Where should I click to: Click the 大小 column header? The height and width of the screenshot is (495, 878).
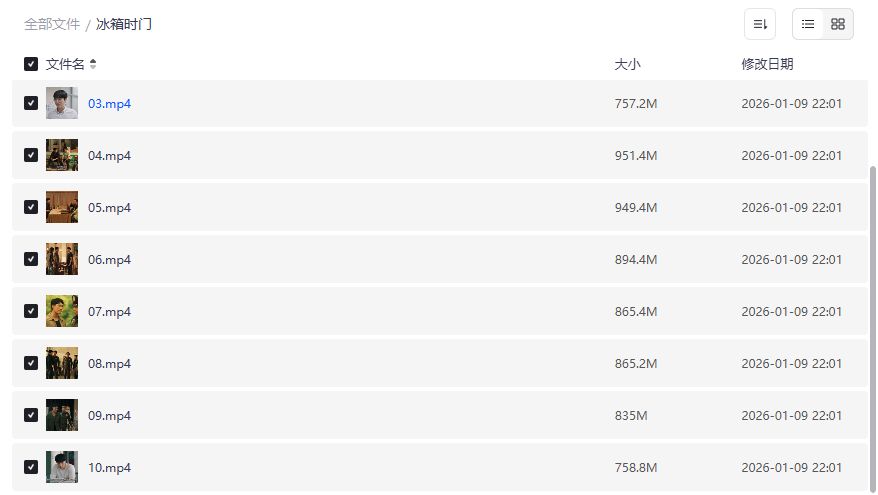627,64
